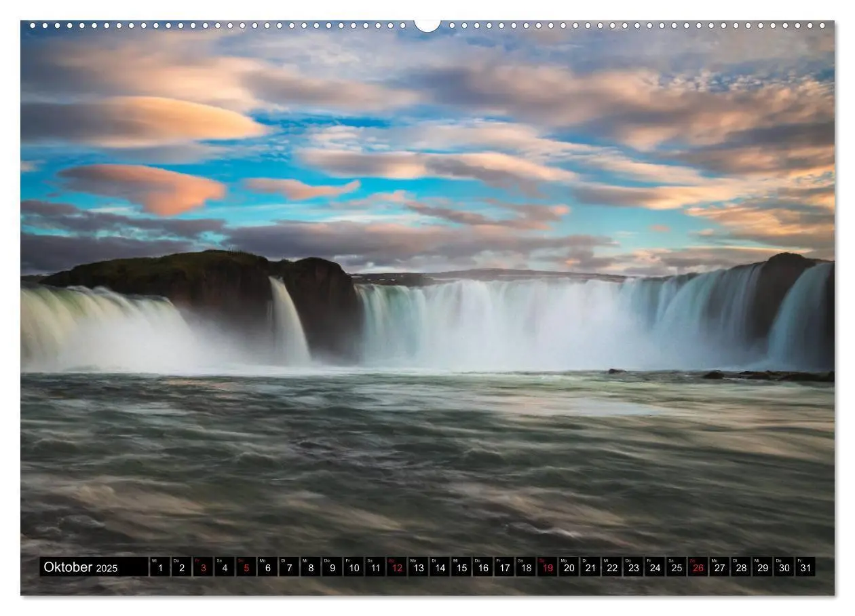Viewport: 855px width, 616px height.
Task: Select day 1 in the calendar strip
Action: pos(159,567)
